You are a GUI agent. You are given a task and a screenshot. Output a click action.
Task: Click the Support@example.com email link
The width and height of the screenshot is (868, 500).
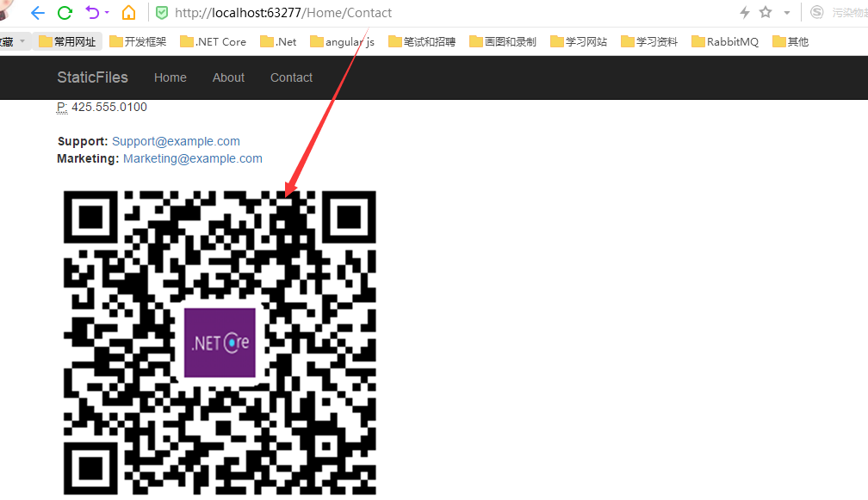(x=176, y=141)
